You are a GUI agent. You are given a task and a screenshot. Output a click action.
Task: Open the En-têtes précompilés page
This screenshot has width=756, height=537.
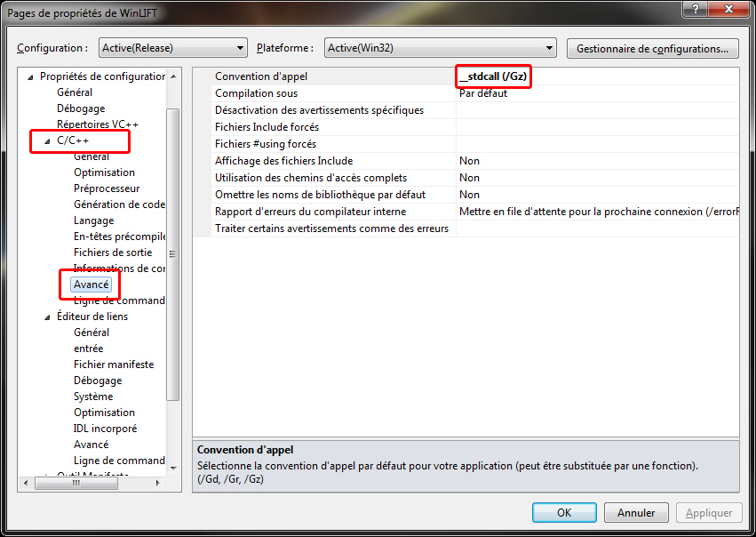point(119,236)
